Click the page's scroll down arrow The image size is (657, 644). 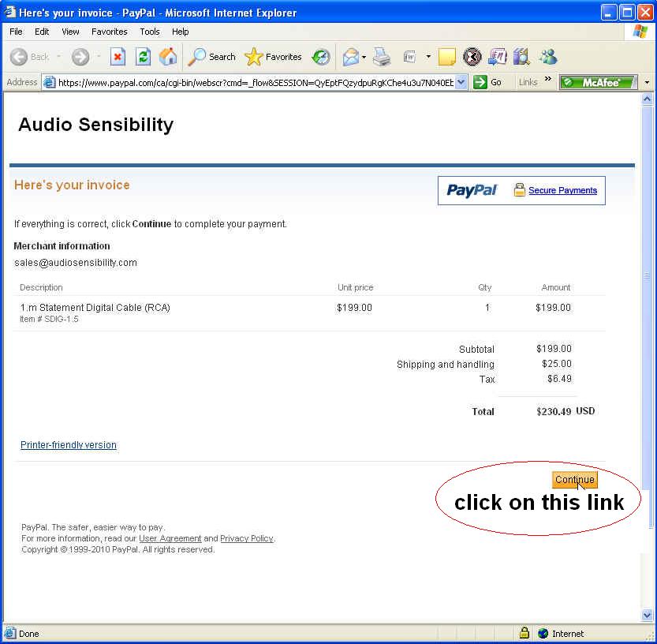tap(648, 616)
